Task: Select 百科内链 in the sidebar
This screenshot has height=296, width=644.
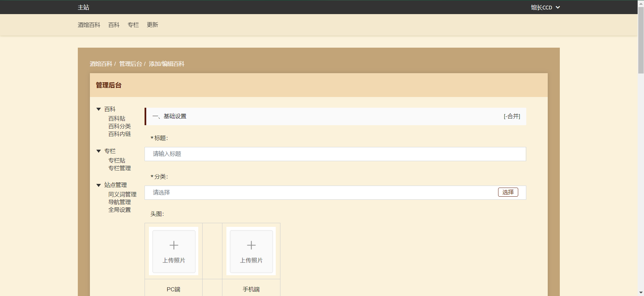Action: coord(119,134)
